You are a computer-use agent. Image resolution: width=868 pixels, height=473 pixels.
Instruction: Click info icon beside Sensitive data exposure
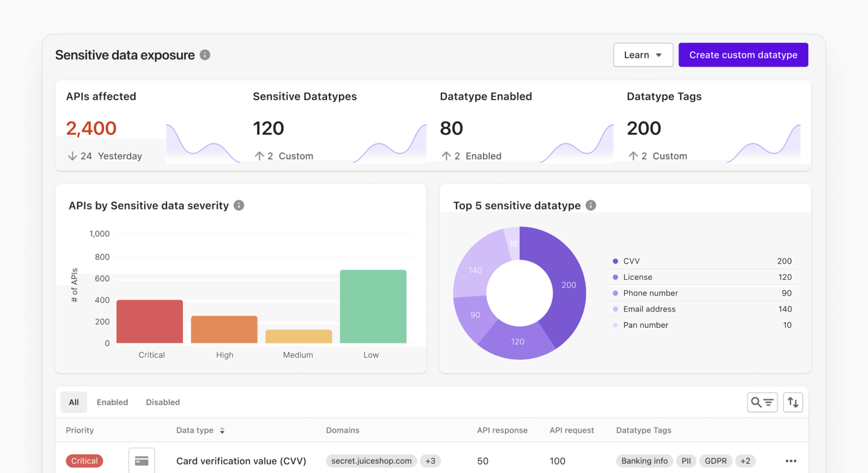(x=205, y=55)
